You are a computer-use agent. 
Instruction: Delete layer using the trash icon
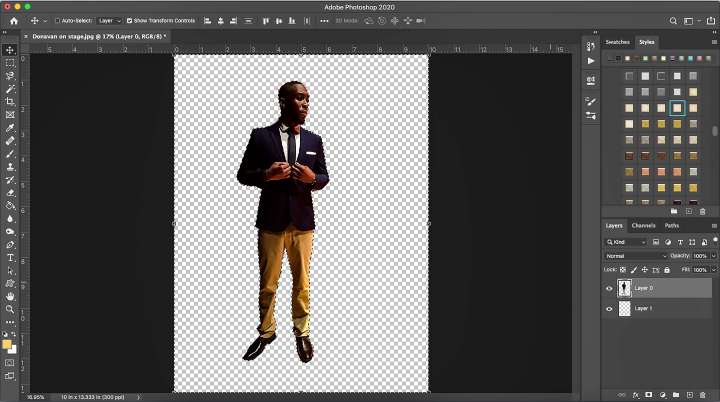pos(703,395)
